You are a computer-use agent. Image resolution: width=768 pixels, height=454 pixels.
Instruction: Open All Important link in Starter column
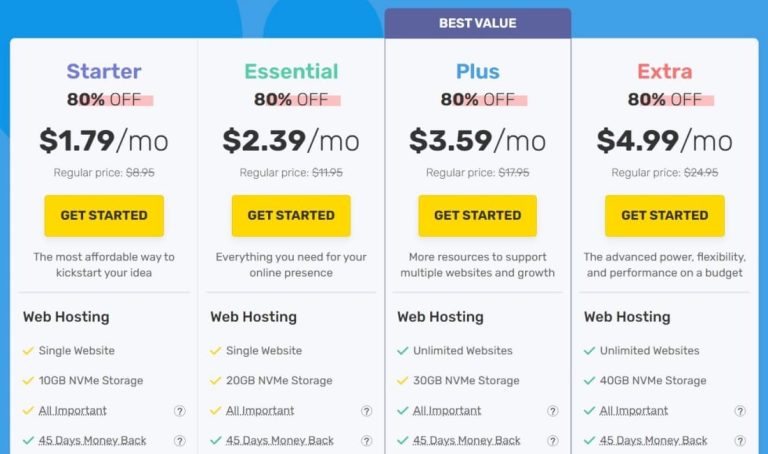[x=72, y=411]
